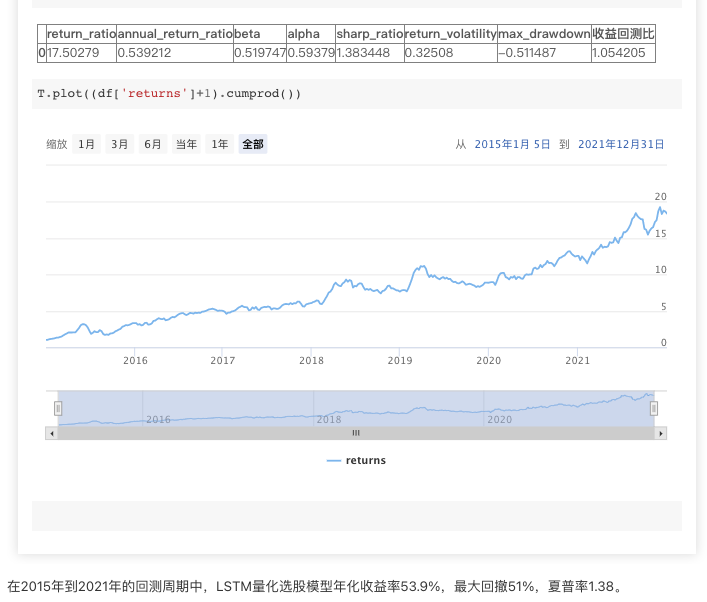Image resolution: width=707 pixels, height=602 pixels.
Task: Click the 2018 label in the navigator
Action: 329,419
